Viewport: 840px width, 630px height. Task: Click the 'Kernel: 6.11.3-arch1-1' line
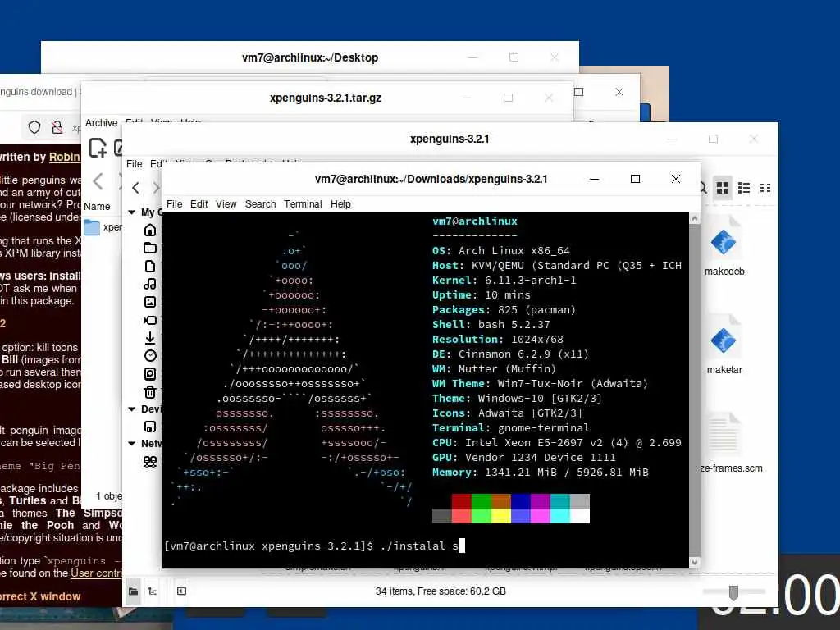pos(504,281)
